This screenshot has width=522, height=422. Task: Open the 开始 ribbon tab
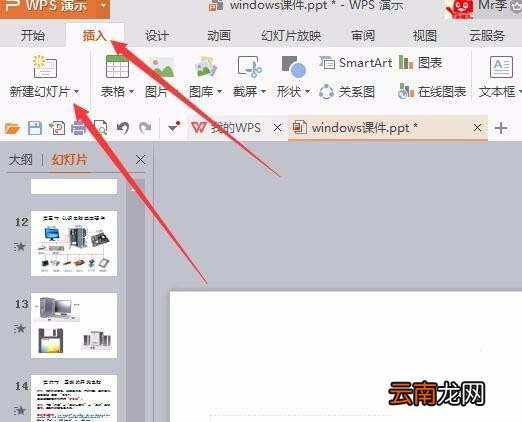pyautogui.click(x=33, y=35)
